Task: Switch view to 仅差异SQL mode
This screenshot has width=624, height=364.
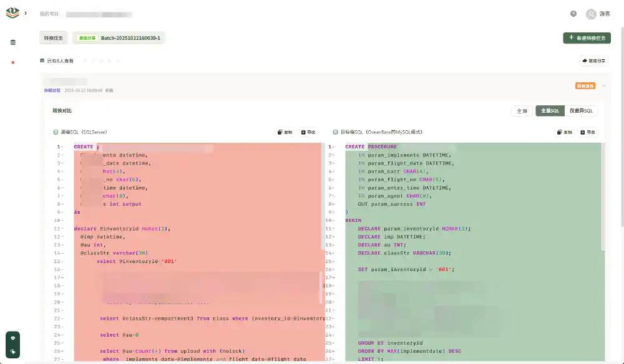Action: pos(581,110)
